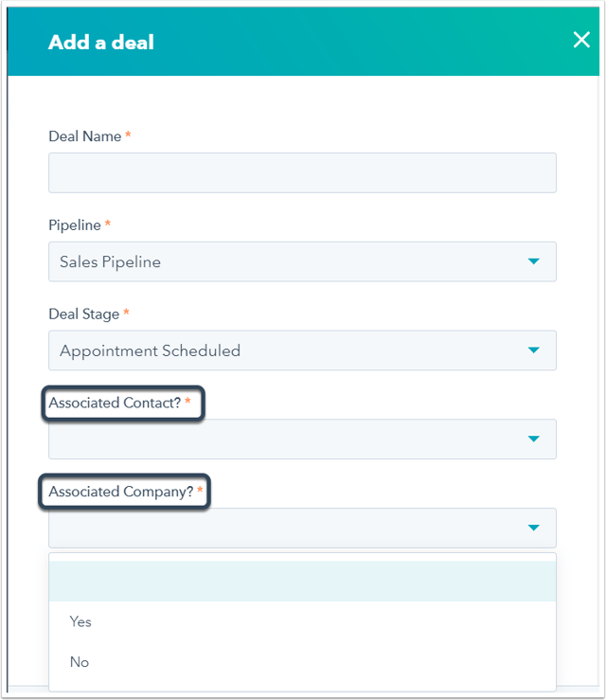The width and height of the screenshot is (606, 700).
Task: Close the Add a deal dialog
Action: click(581, 40)
